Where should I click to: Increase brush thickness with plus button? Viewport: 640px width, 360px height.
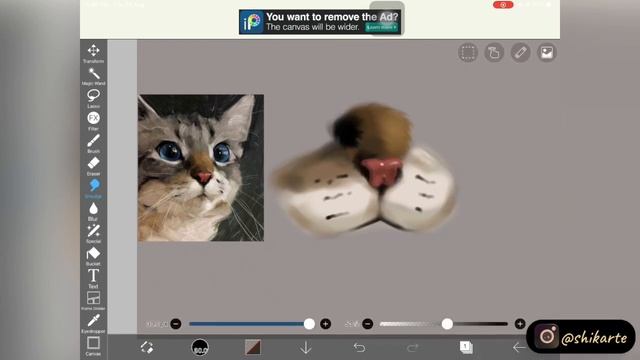(x=325, y=324)
